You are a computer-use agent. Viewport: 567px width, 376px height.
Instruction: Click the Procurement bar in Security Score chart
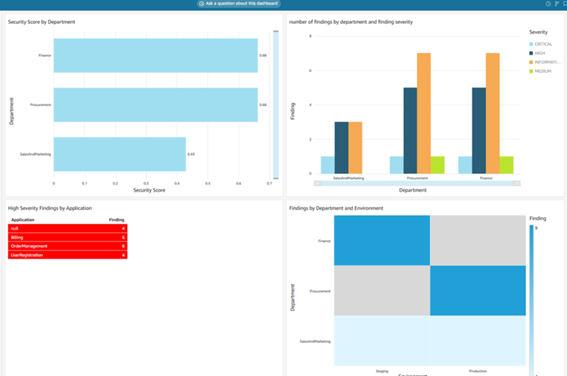click(x=155, y=105)
